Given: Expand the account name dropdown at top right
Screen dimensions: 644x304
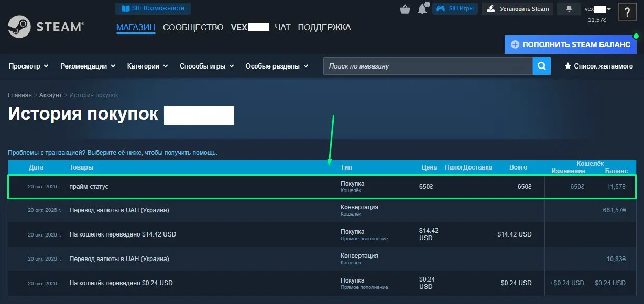Looking at the screenshot, I should [598, 9].
